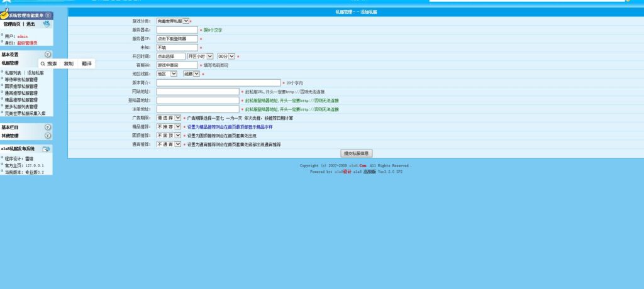The width and height of the screenshot is (644, 289).
Task: Open the 00分 minute dropdown
Action: click(x=226, y=56)
